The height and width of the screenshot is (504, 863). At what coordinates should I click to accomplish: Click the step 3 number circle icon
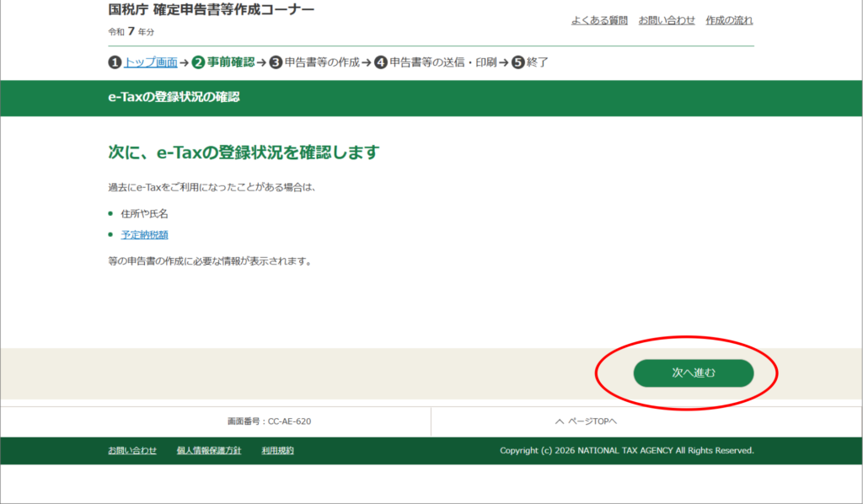(x=276, y=62)
